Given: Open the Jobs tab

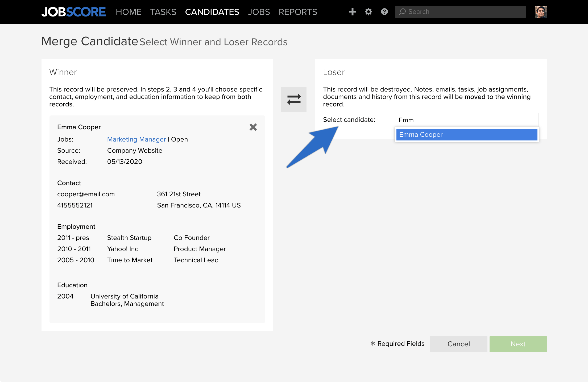Looking at the screenshot, I should click(259, 12).
